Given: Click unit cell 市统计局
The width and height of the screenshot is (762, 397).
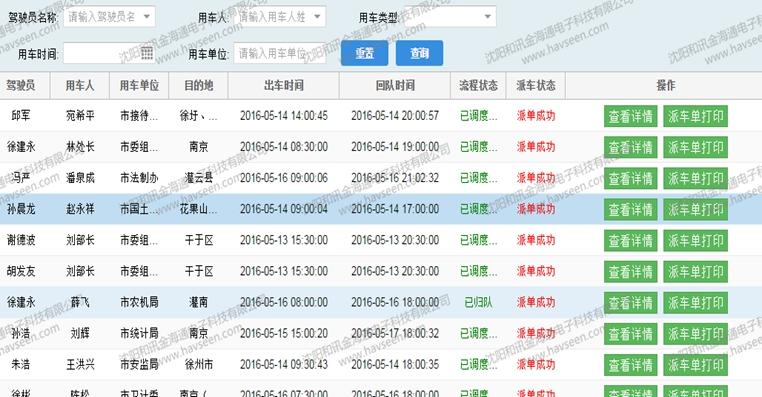Looking at the screenshot, I should 139,333.
